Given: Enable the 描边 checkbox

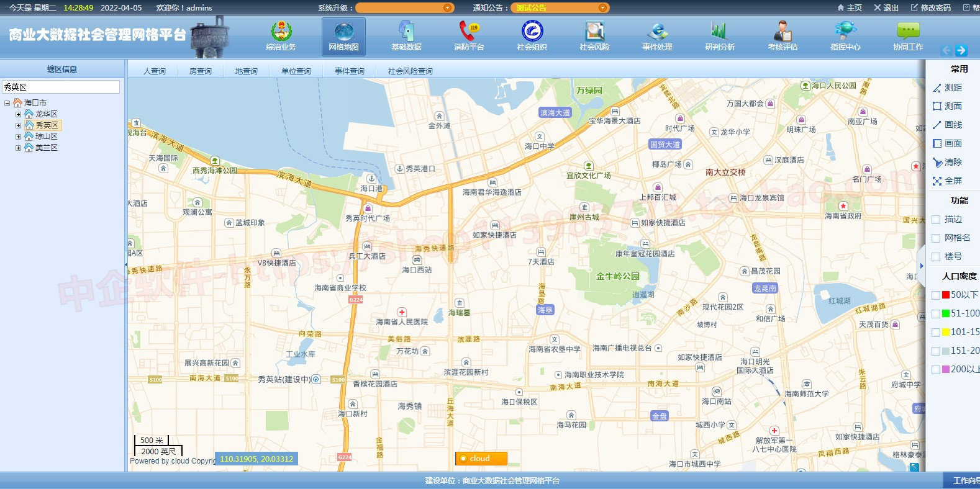Looking at the screenshot, I should (x=936, y=219).
